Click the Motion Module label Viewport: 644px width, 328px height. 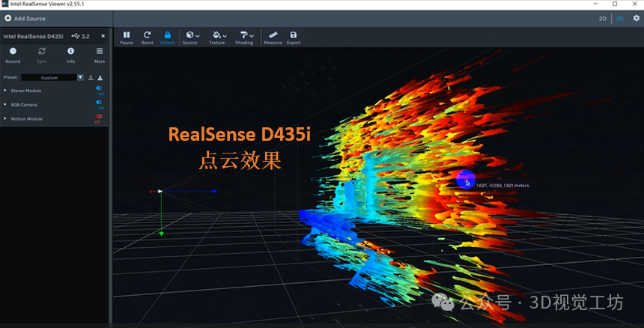point(26,118)
